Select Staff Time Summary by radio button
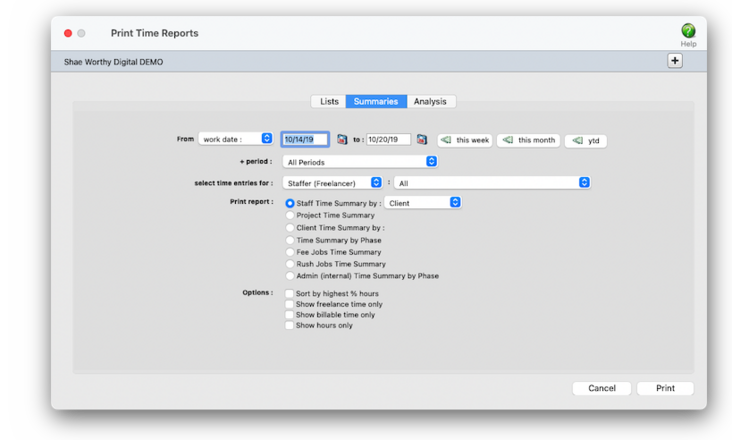The width and height of the screenshot is (732, 440). pos(290,203)
